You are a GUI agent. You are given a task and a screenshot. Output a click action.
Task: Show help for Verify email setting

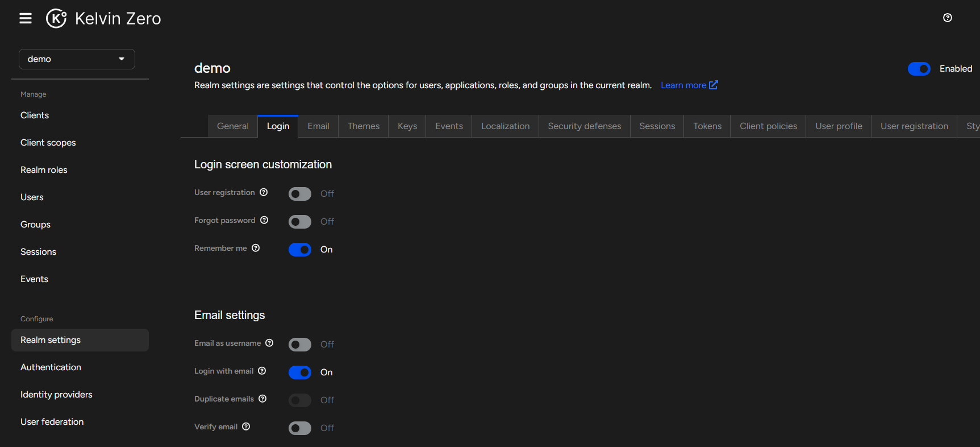click(246, 427)
